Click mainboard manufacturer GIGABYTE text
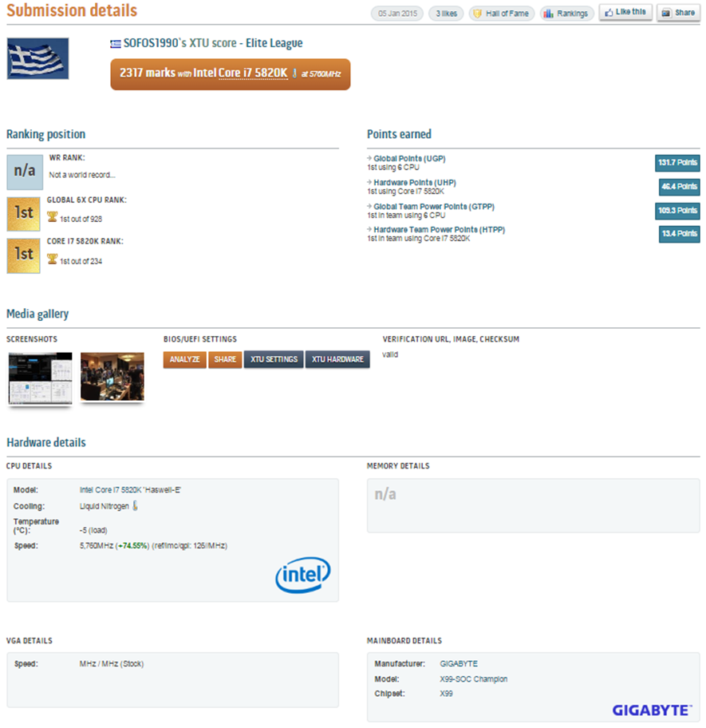 [x=458, y=664]
